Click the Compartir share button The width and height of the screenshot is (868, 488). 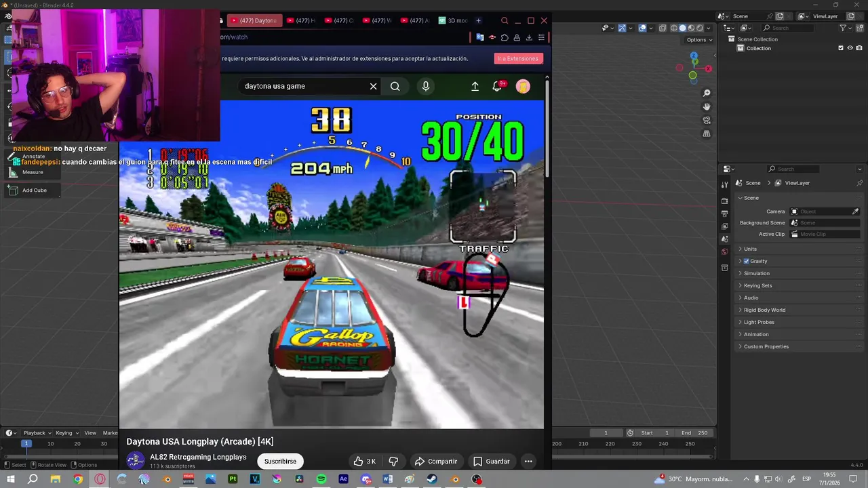point(435,462)
